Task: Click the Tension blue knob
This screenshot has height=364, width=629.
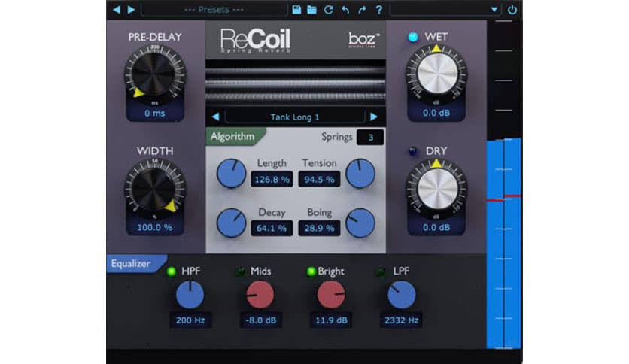Action: [x=360, y=174]
